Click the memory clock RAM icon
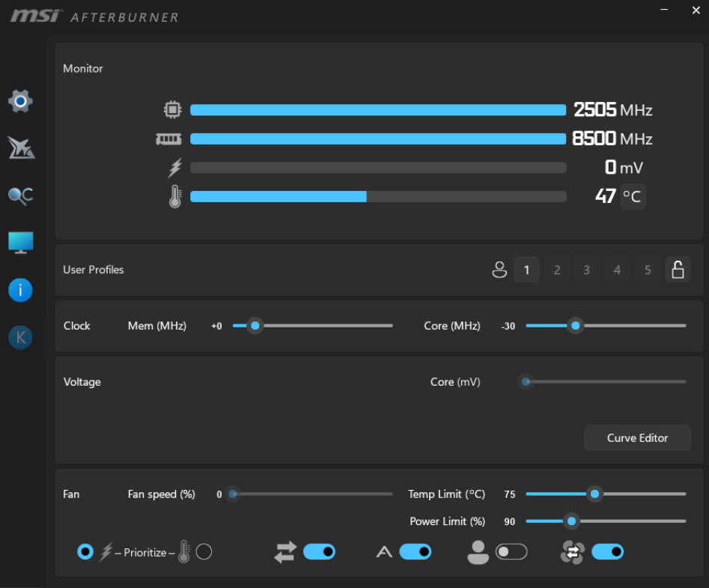The width and height of the screenshot is (709, 588). [168, 139]
